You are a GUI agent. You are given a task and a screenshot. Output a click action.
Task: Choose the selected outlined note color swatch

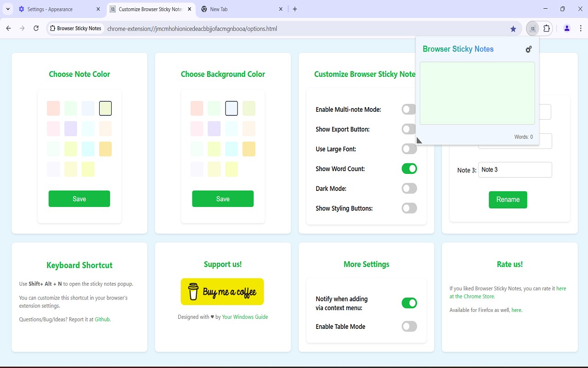(105, 109)
